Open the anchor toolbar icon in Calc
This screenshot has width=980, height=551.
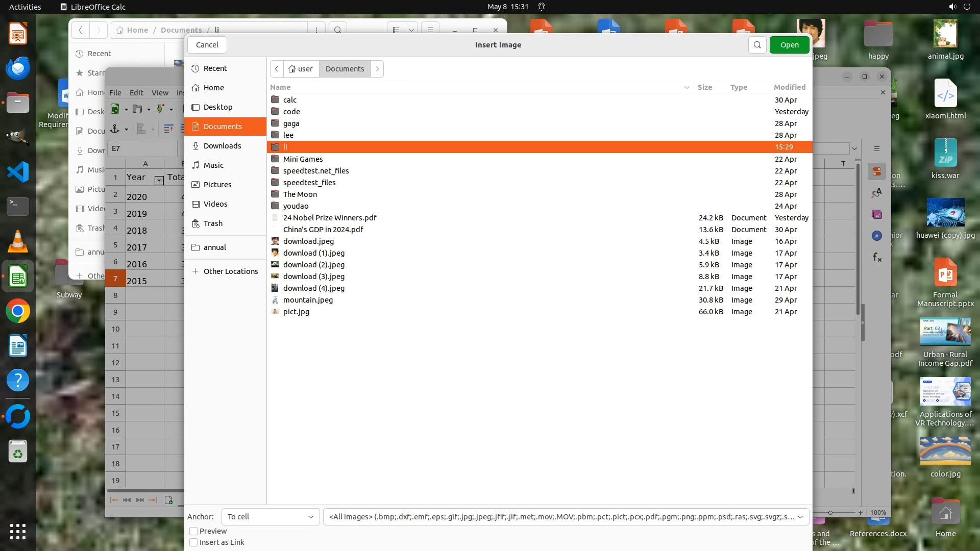(115, 129)
